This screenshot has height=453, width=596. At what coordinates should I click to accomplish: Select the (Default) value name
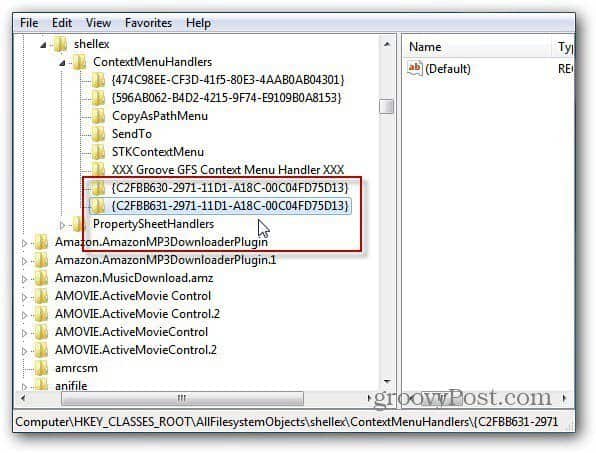pyautogui.click(x=448, y=69)
